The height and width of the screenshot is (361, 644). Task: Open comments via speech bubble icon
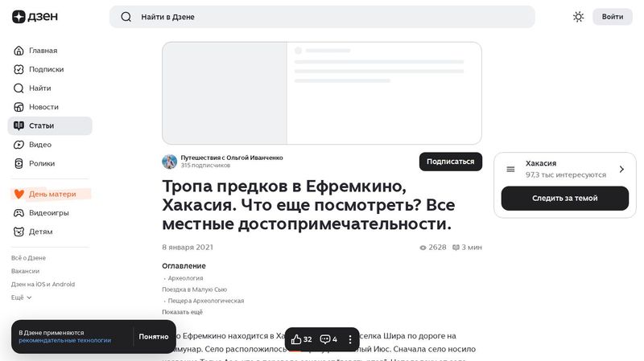(x=325, y=339)
